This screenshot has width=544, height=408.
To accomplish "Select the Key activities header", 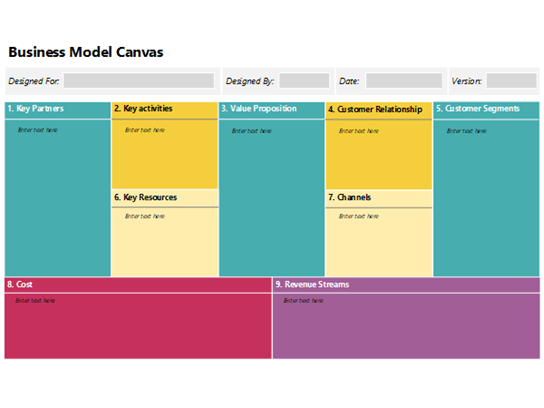I will (x=164, y=110).
